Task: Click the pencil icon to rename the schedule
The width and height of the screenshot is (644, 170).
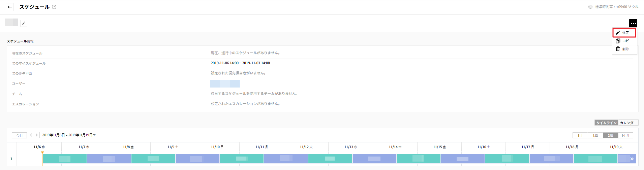Action: [24, 23]
